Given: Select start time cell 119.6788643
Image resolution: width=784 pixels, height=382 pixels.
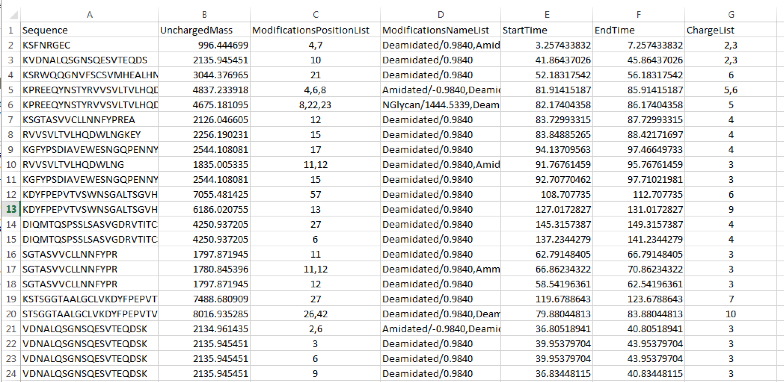Looking at the screenshot, I should 546,300.
